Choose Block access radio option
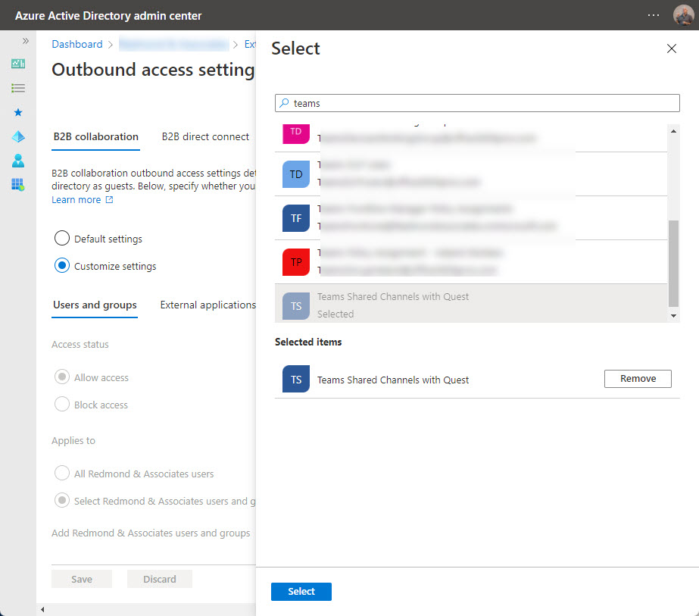The height and width of the screenshot is (616, 699). [62, 405]
